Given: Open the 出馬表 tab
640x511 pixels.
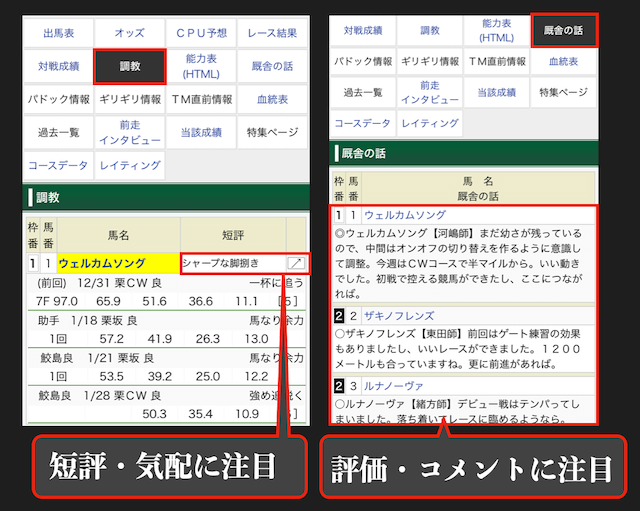Looking at the screenshot, I should tap(59, 33).
